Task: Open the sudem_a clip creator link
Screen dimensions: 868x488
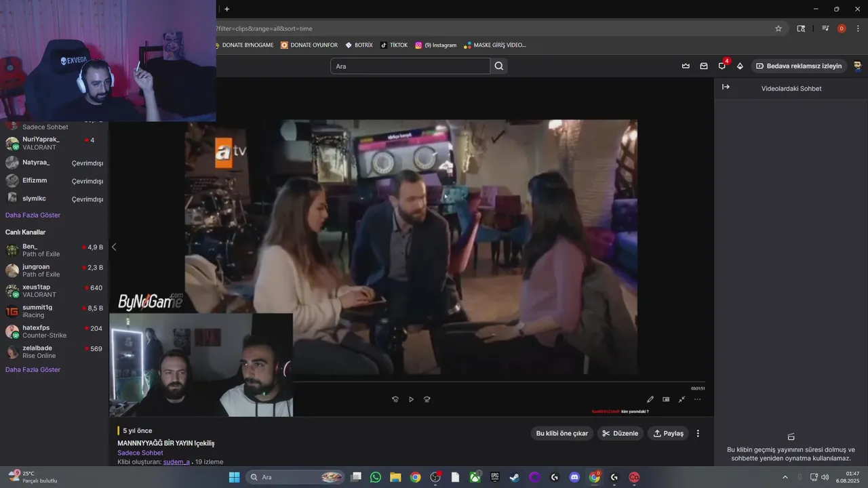Action: click(176, 462)
